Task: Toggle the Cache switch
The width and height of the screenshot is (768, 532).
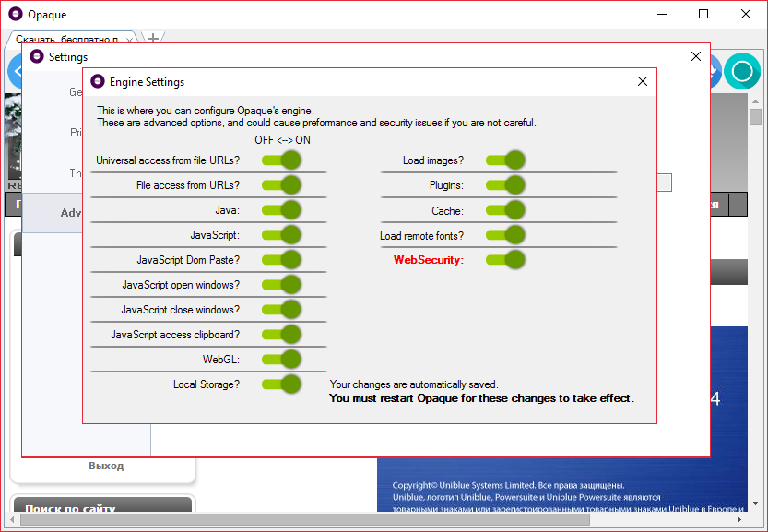Action: (505, 210)
